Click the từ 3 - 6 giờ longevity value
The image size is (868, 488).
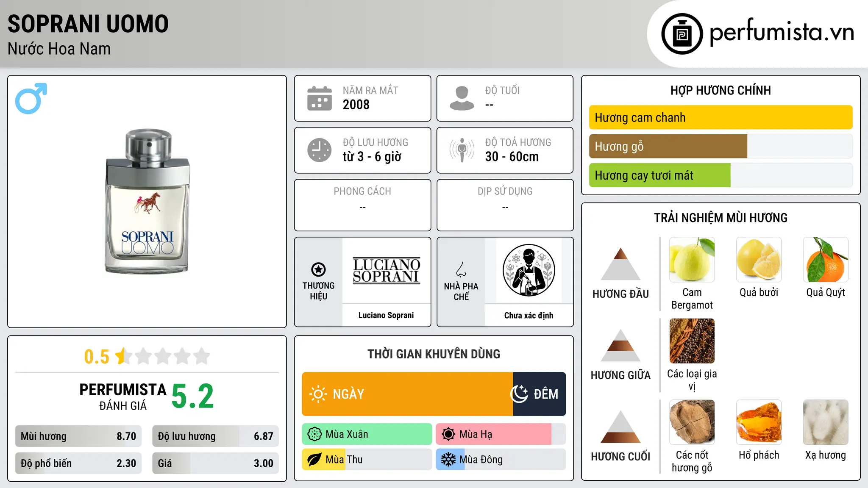pyautogui.click(x=372, y=157)
